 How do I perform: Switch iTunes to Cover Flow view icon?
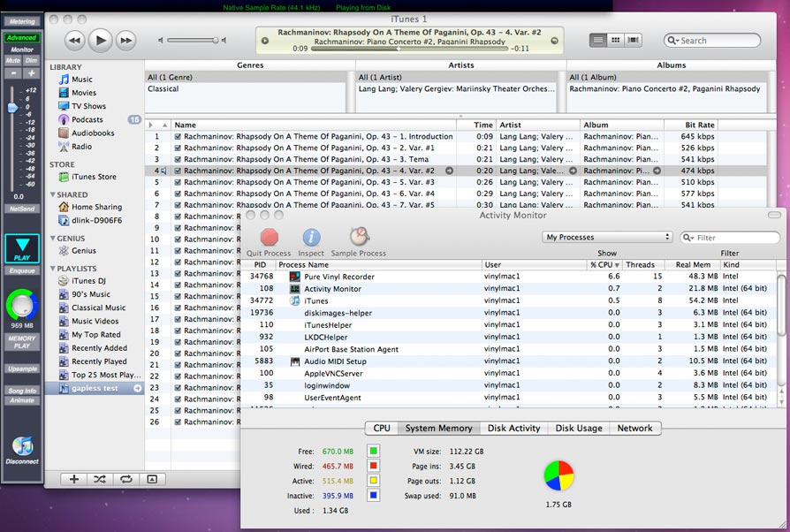[633, 41]
